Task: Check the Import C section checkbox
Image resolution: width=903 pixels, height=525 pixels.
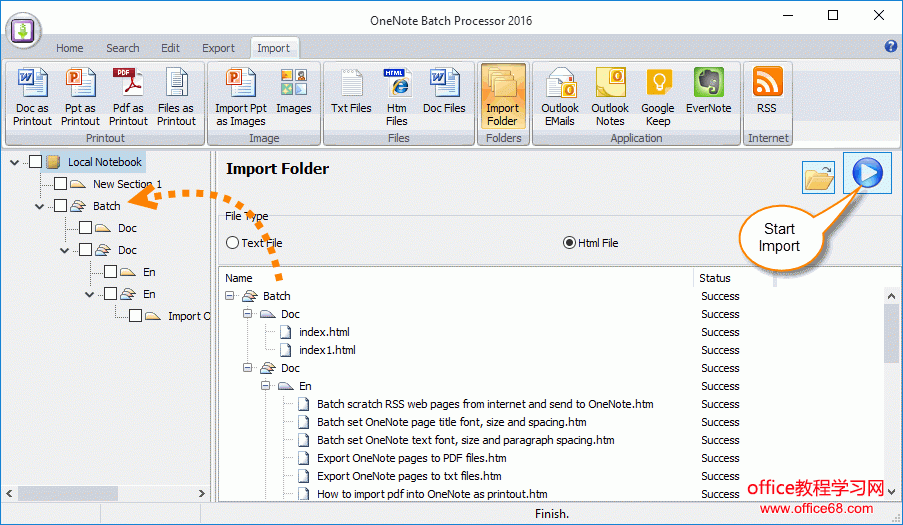Action: point(135,315)
